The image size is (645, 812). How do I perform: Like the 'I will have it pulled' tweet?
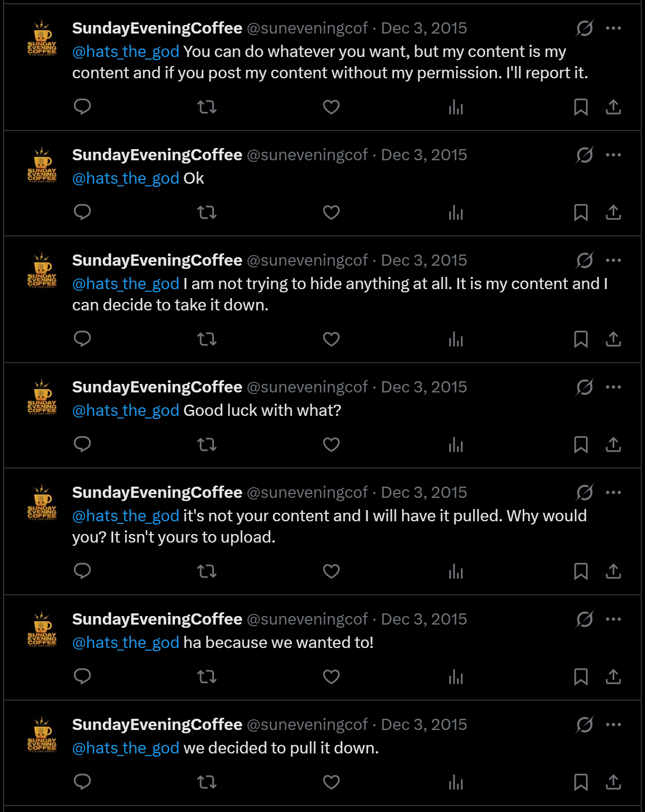coord(331,571)
